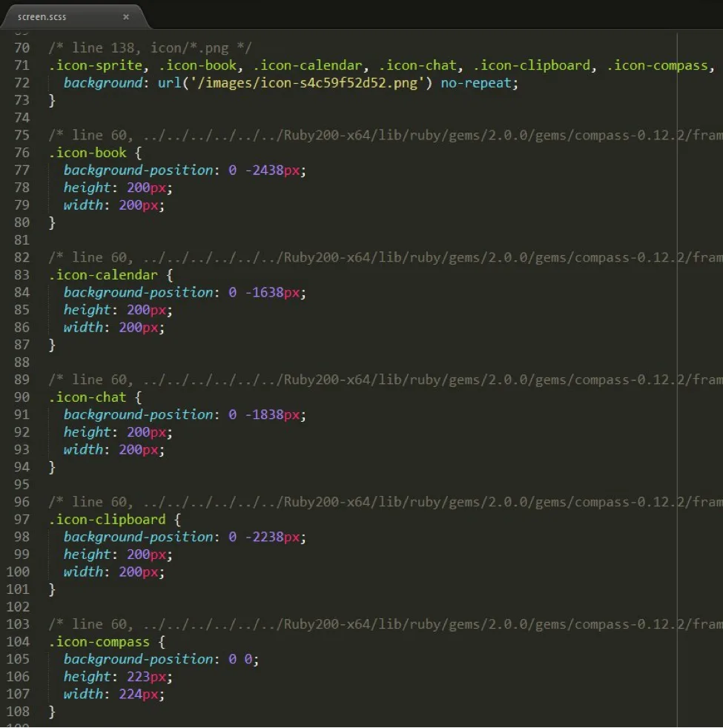The image size is (723, 728).
Task: Click line number 103 in the gutter
Action: 18,624
